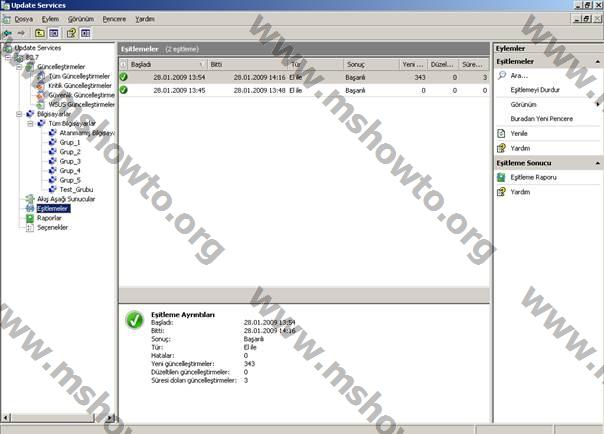Collapse the Eşitlemeler actions section
Image resolution: width=604 pixels, height=434 pixels.
pyautogui.click(x=597, y=62)
